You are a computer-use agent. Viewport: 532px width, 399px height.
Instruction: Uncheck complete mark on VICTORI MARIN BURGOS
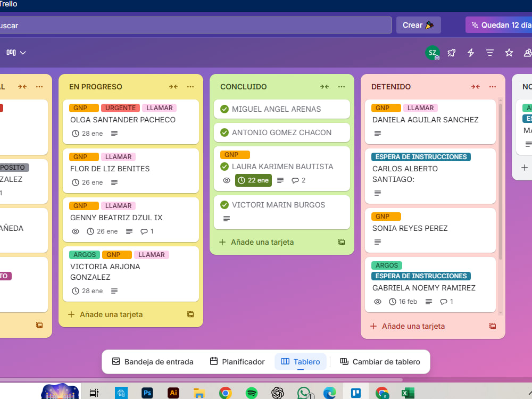pos(225,205)
